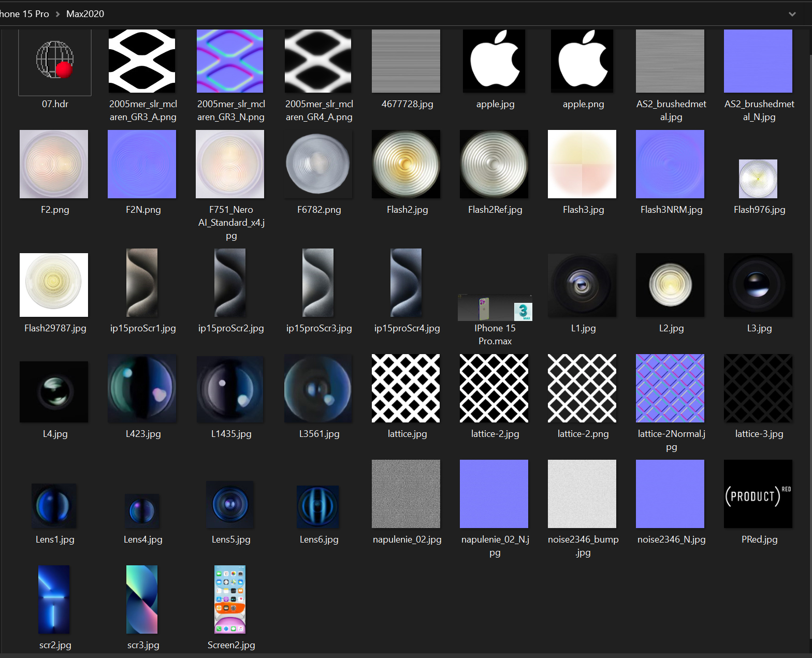Screen dimensions: 812x658
Task: Select the 2005mer_slr_mclaren_GR4_A.png thumbnail
Action: click(318, 61)
